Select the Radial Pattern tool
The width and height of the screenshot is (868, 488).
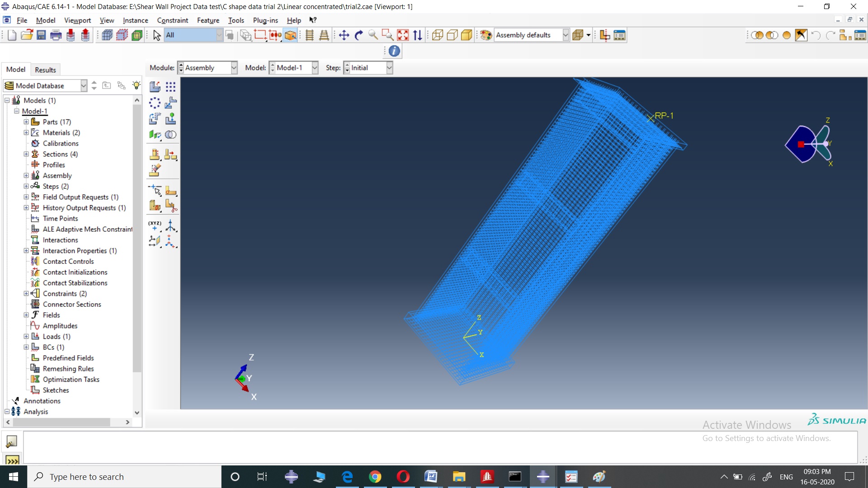(155, 103)
